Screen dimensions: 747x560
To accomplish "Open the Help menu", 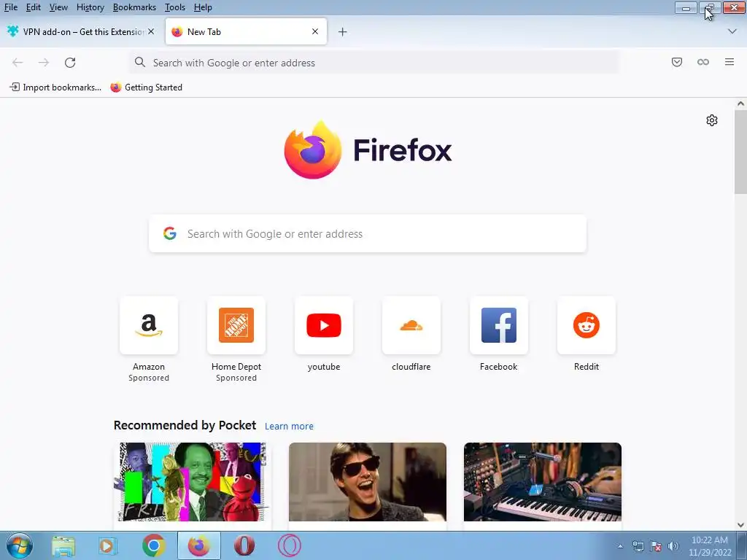I will (x=203, y=7).
